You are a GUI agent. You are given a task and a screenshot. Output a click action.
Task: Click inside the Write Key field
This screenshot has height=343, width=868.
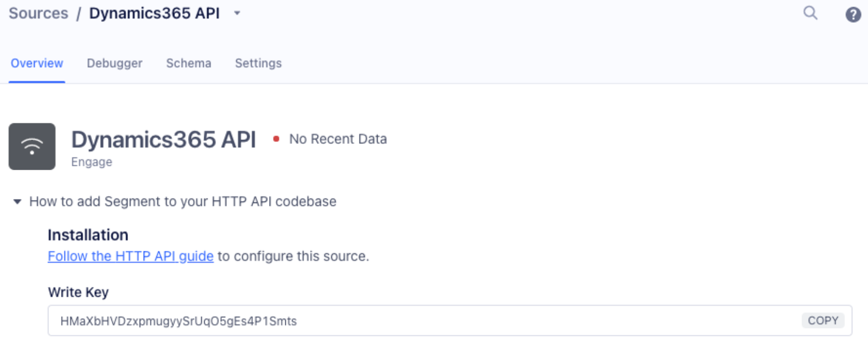403,321
